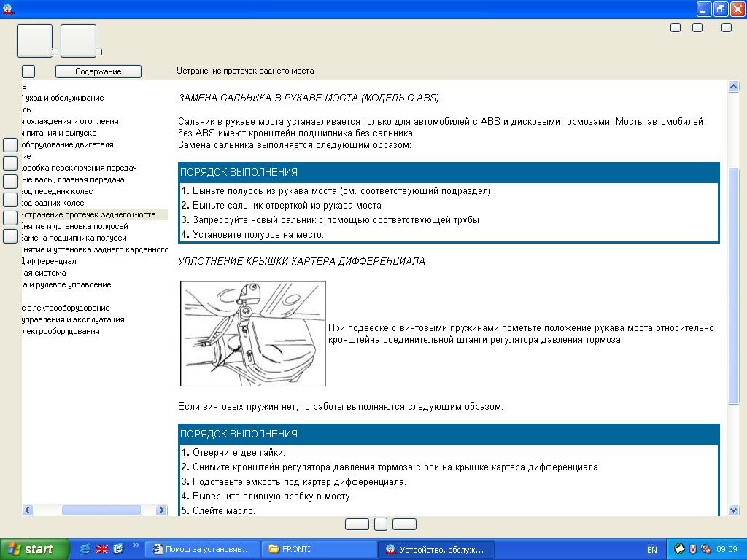Click the antivirus shield tray icon
Screen dimensions: 747x560
693,549
